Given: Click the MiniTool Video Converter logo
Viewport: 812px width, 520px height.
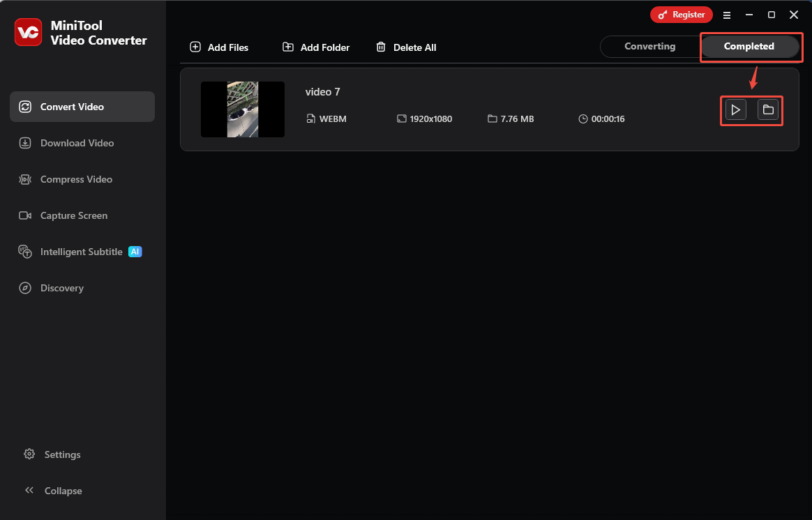Looking at the screenshot, I should click(x=28, y=32).
